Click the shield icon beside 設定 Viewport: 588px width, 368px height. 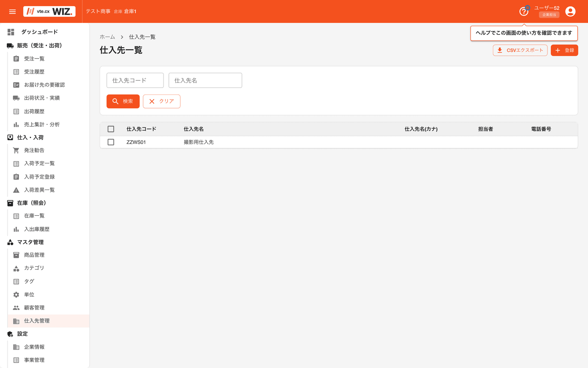(10, 334)
